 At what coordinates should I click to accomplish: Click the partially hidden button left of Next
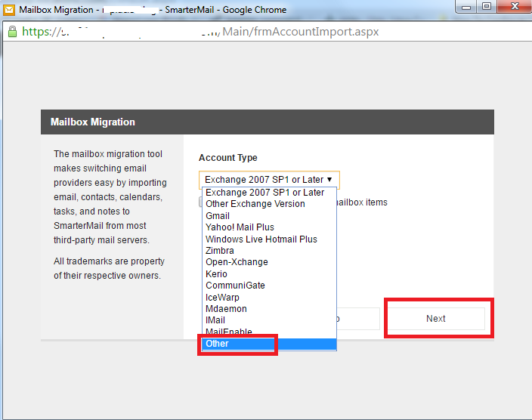pos(358,319)
